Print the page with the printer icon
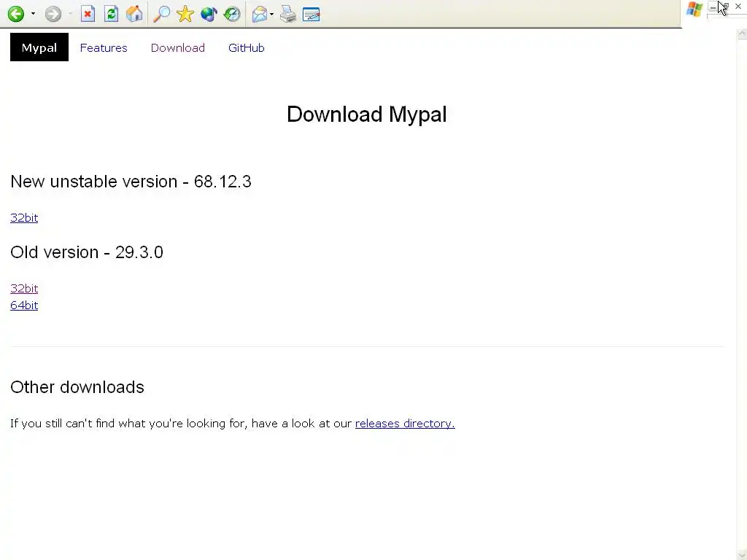This screenshot has width=747, height=560. point(287,14)
